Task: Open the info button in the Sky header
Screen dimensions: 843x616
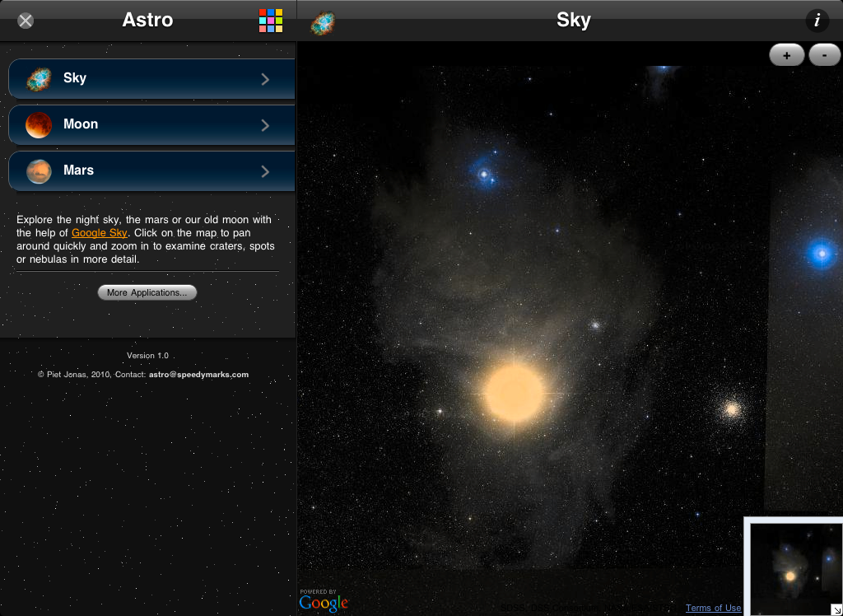Action: [x=817, y=21]
